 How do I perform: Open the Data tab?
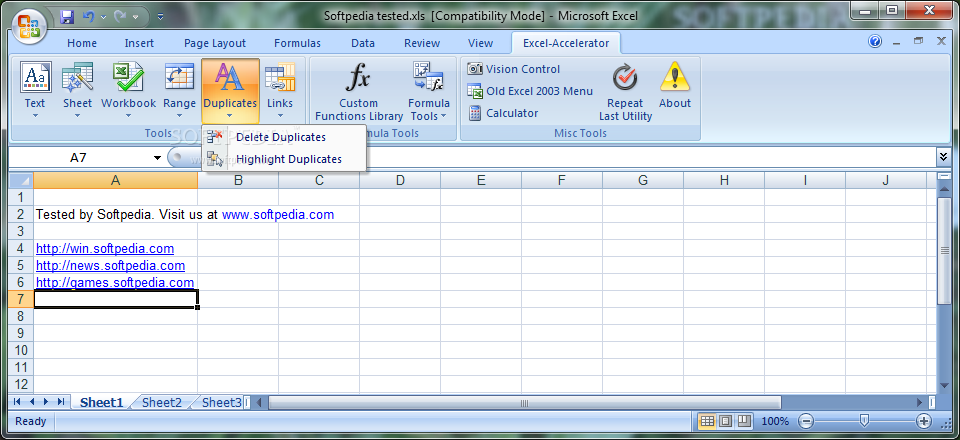click(x=363, y=43)
